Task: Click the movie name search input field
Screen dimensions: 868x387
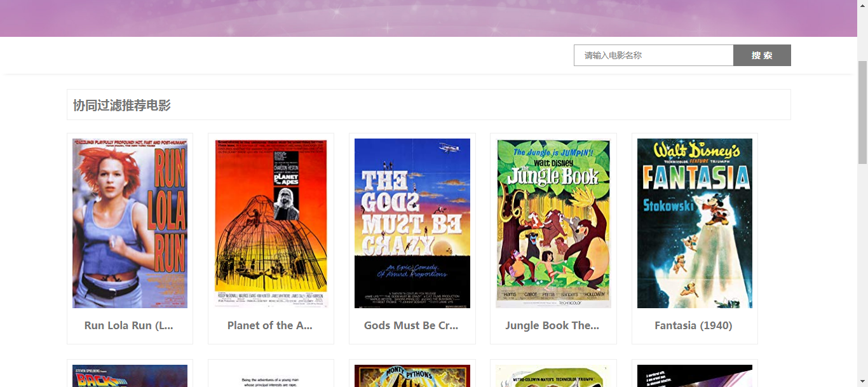Action: click(653, 55)
